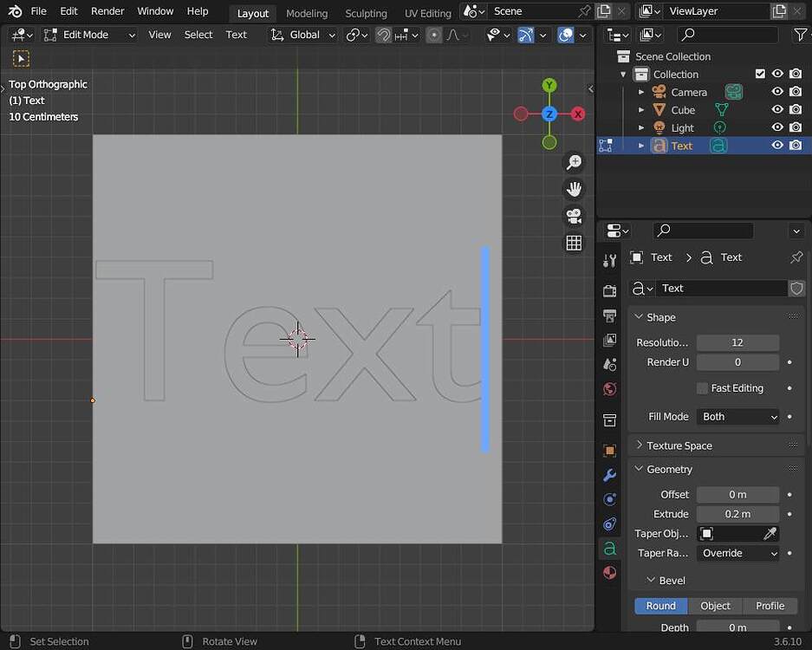Image resolution: width=812 pixels, height=650 pixels.
Task: Open the Physics properties tab
Action: (x=609, y=499)
